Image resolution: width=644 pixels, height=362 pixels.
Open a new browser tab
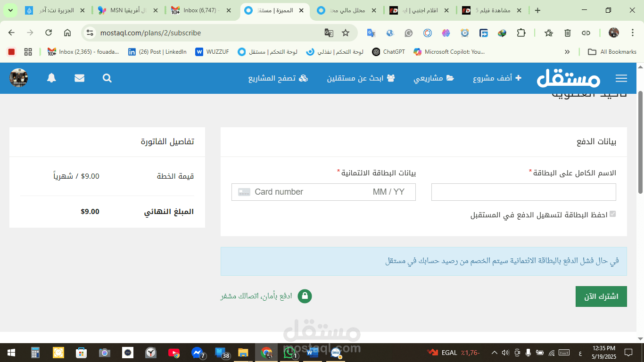point(537,10)
